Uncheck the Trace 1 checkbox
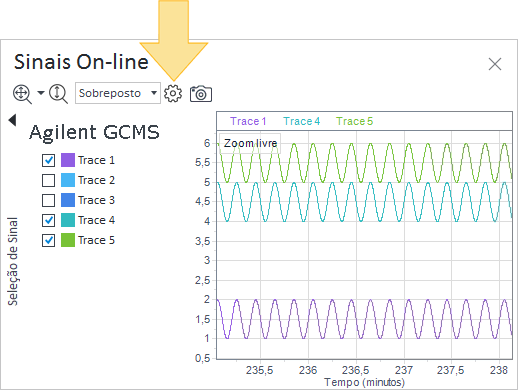 [49, 160]
